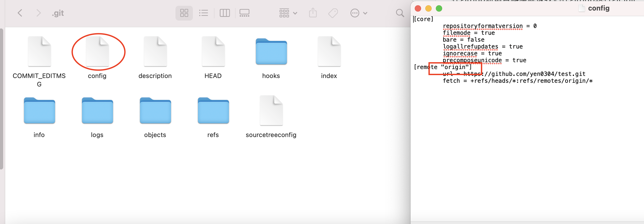Click the config document icon in title bar

(x=582, y=8)
